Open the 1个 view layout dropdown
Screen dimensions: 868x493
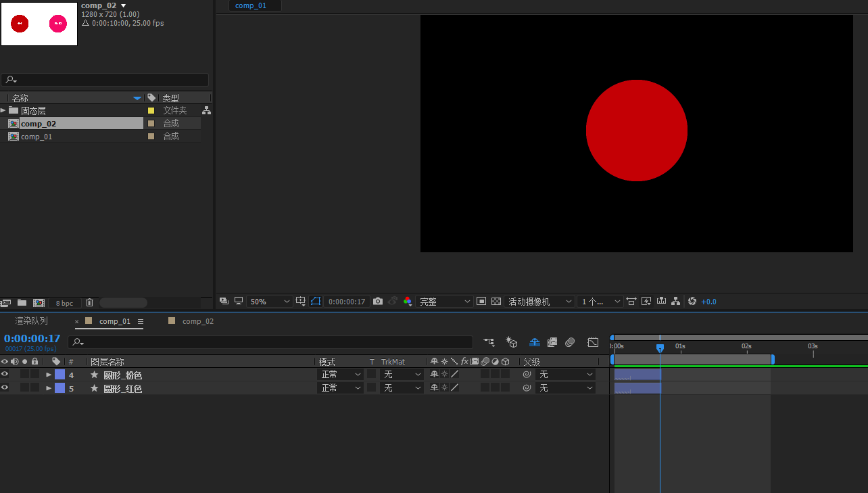601,302
